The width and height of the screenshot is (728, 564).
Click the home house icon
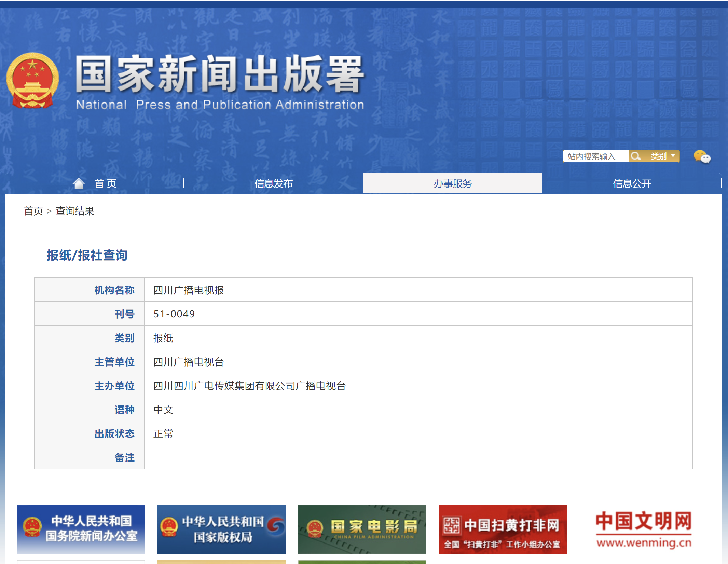pos(79,183)
